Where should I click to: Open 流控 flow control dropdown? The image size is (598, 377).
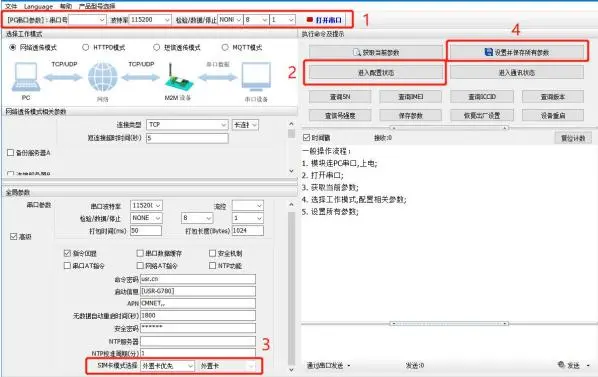(248, 206)
